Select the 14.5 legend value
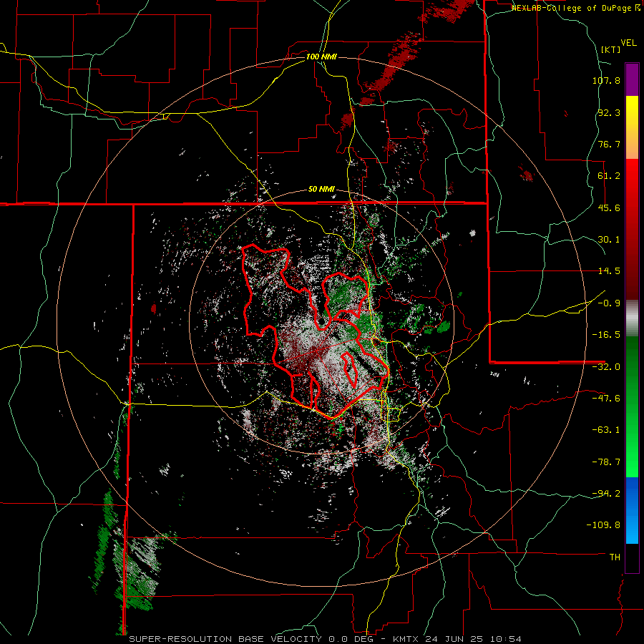The height and width of the screenshot is (644, 644). [x=609, y=271]
